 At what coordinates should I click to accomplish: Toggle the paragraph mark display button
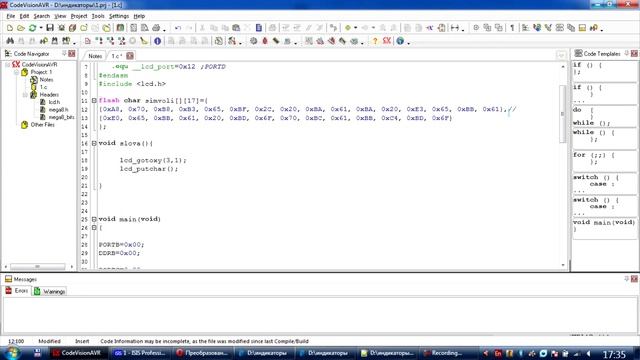coord(512,28)
